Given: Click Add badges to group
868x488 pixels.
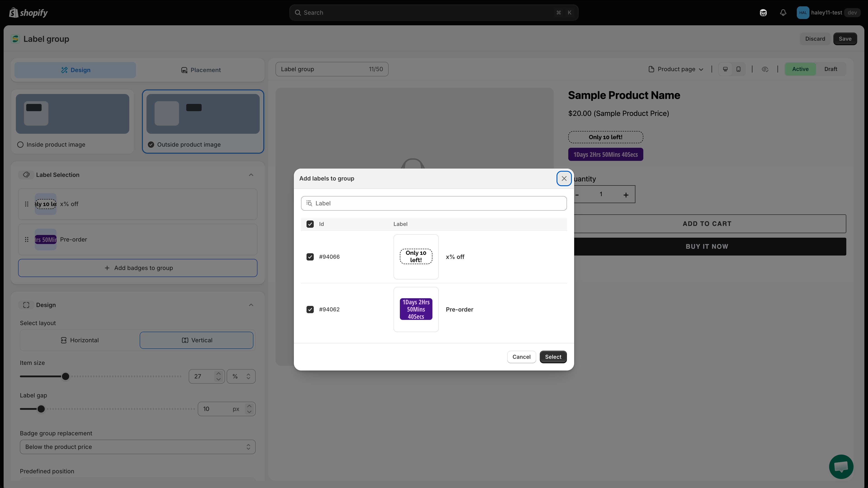Looking at the screenshot, I should click(x=137, y=268).
